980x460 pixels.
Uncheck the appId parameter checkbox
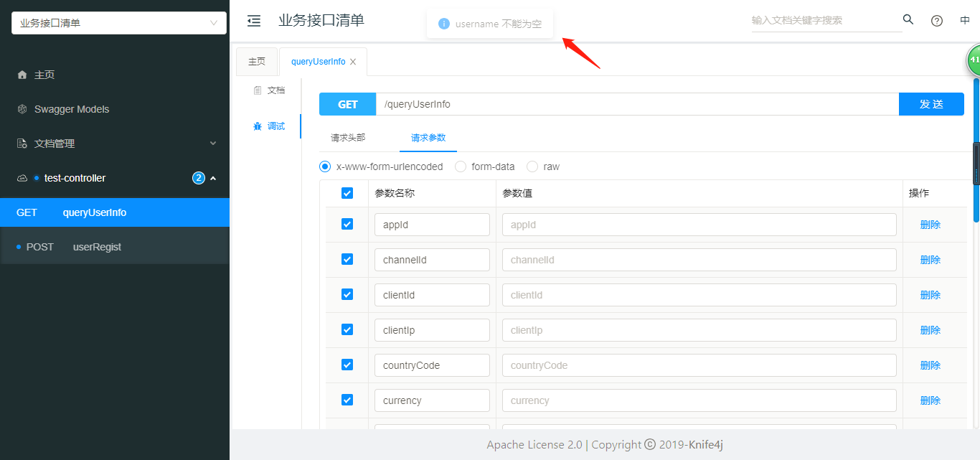click(x=347, y=224)
